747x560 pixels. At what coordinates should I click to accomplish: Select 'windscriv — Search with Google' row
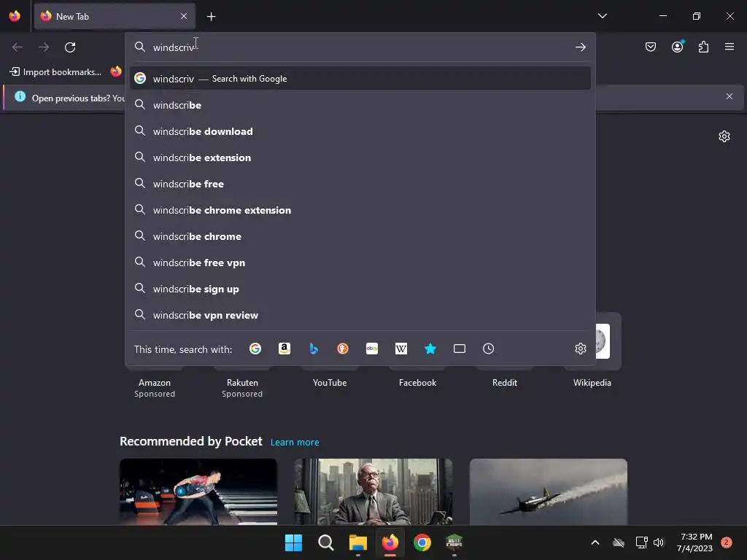(x=360, y=79)
